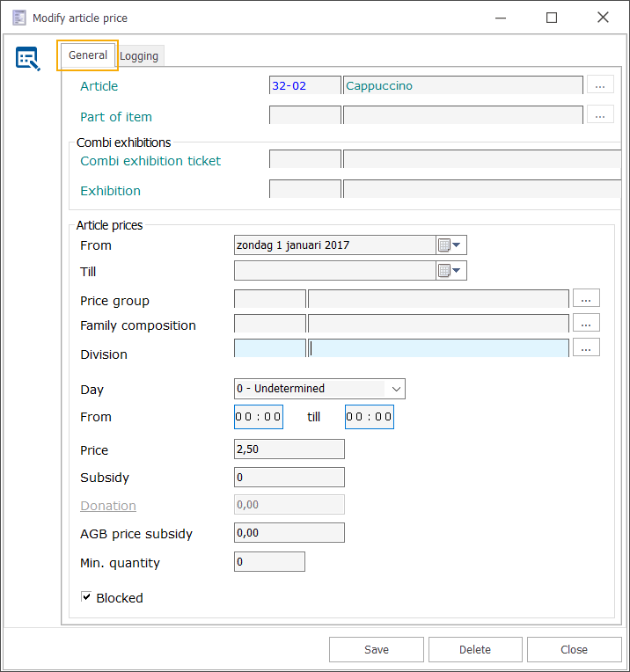Image resolution: width=630 pixels, height=672 pixels.
Task: Click the Combi exhibition ticket code field
Action: click(305, 159)
